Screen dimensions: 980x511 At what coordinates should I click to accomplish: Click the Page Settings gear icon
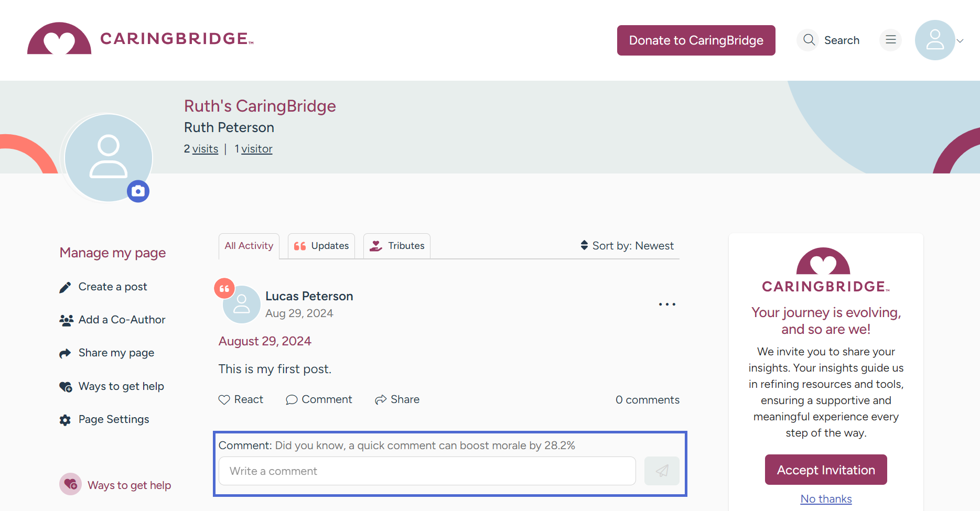click(65, 420)
